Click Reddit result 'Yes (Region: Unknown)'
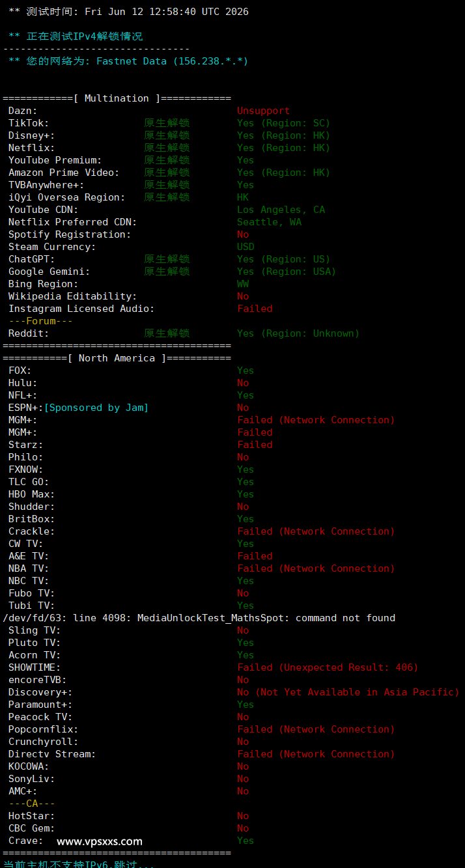The height and width of the screenshot is (868, 465). point(298,333)
